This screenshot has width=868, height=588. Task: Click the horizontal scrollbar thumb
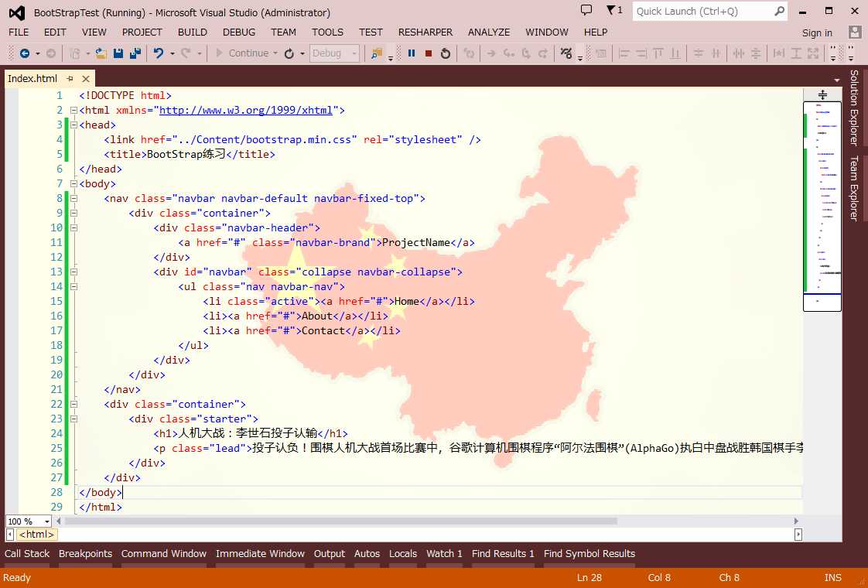tap(341, 521)
